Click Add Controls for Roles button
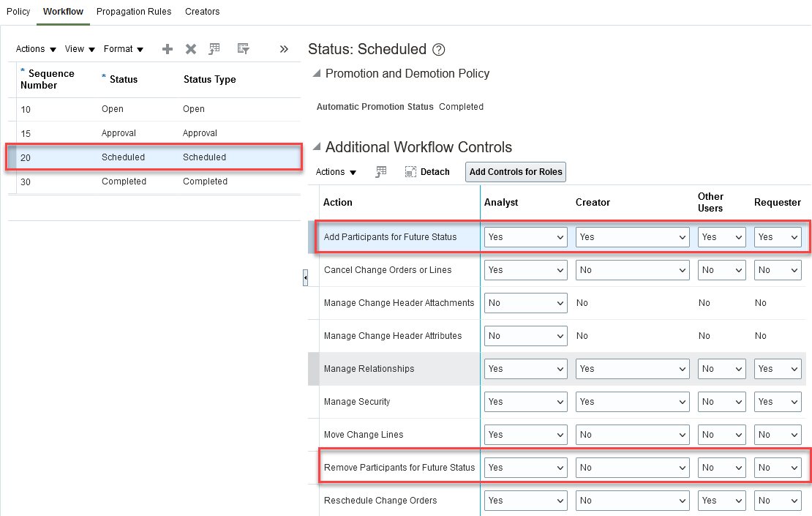This screenshot has width=812, height=516. pyautogui.click(x=516, y=172)
